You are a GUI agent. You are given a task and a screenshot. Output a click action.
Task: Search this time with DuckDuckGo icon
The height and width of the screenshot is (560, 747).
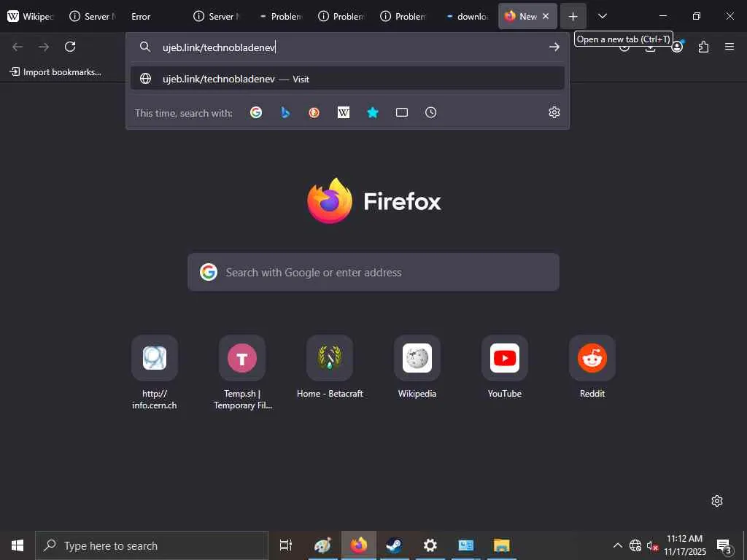314,112
